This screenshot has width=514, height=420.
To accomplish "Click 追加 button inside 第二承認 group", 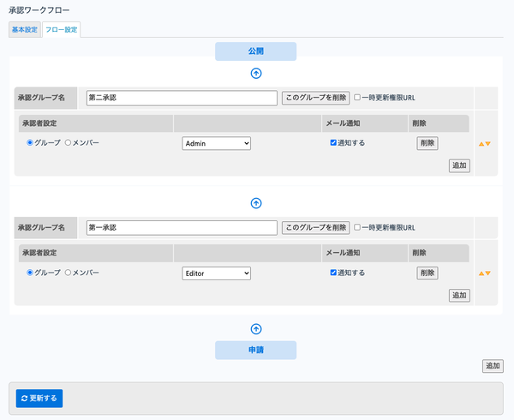I will pyautogui.click(x=459, y=165).
